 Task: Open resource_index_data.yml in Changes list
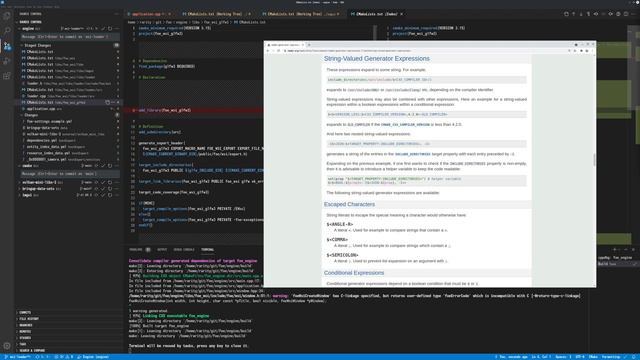coord(69,153)
